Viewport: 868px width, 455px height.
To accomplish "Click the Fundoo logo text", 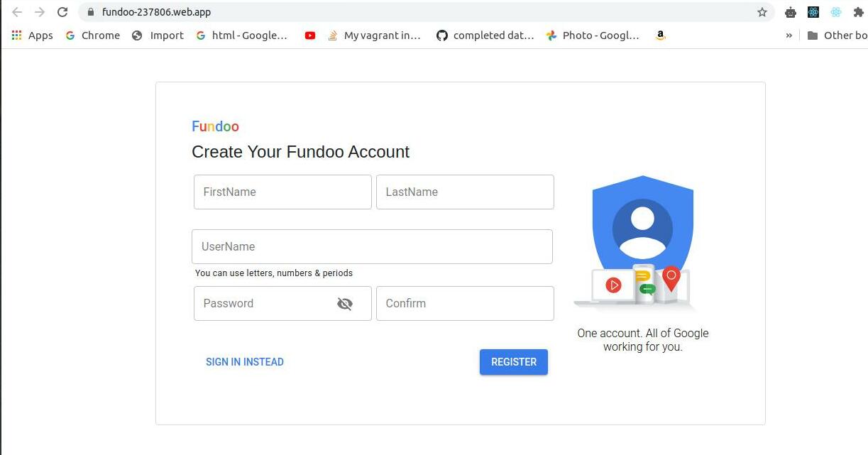I will 215,126.
